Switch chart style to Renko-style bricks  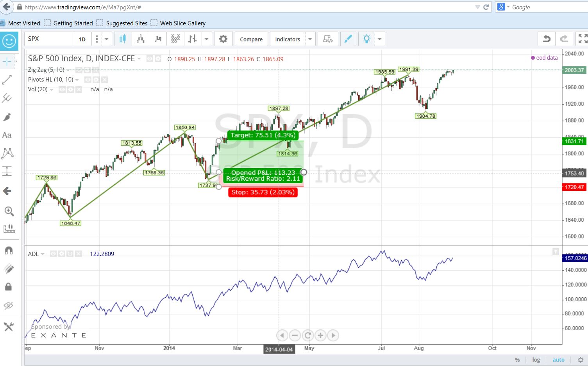pos(158,39)
